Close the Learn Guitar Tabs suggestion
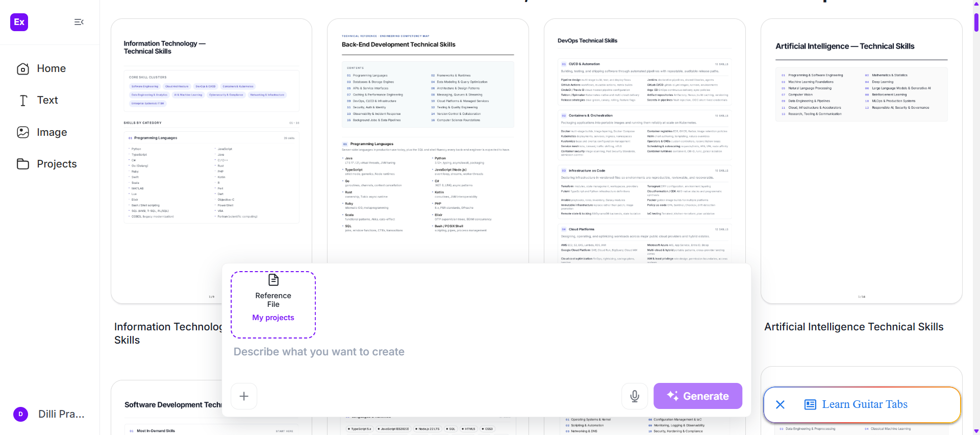 point(780,405)
